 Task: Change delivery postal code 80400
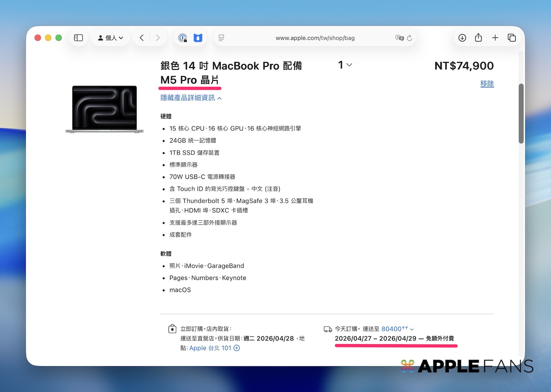point(397,329)
